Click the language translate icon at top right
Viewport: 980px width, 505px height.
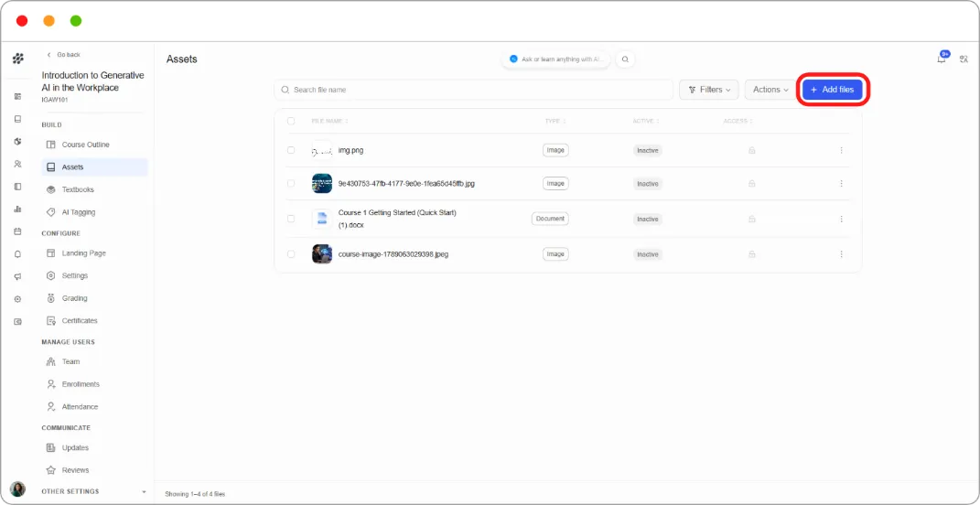coord(964,59)
